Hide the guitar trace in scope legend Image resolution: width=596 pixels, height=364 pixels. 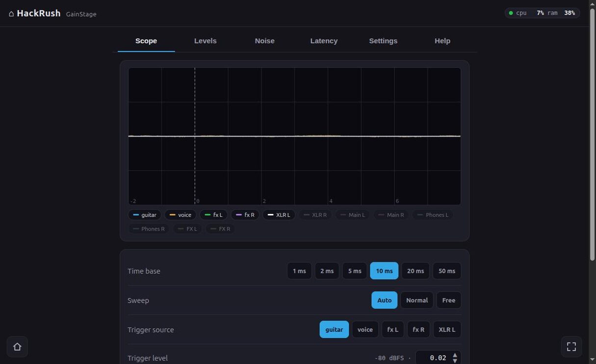[x=145, y=215]
